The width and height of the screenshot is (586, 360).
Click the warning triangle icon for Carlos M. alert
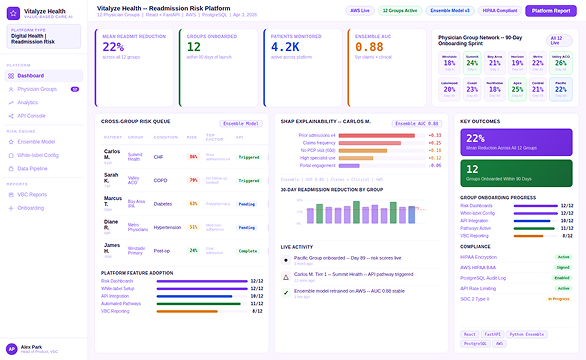286,277
